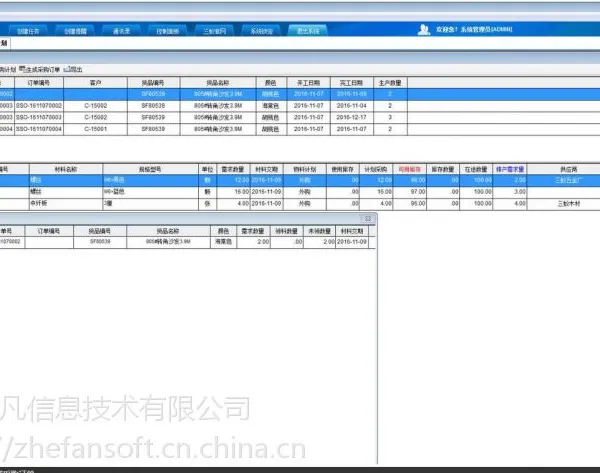Click the 规格型号 column header

click(150, 169)
